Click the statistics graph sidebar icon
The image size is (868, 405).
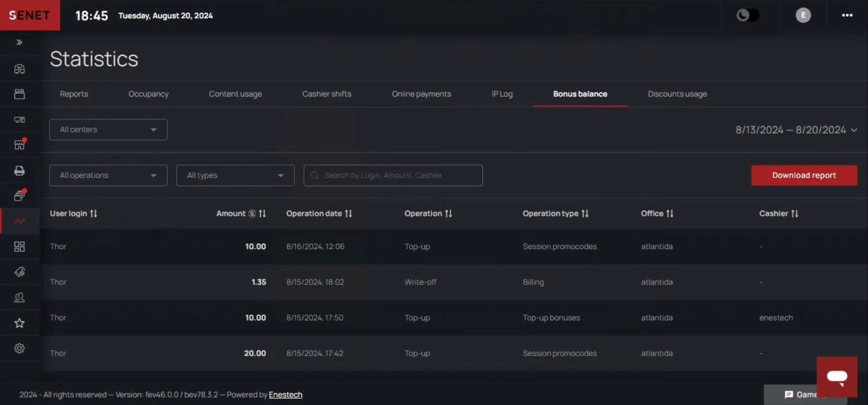click(x=19, y=221)
